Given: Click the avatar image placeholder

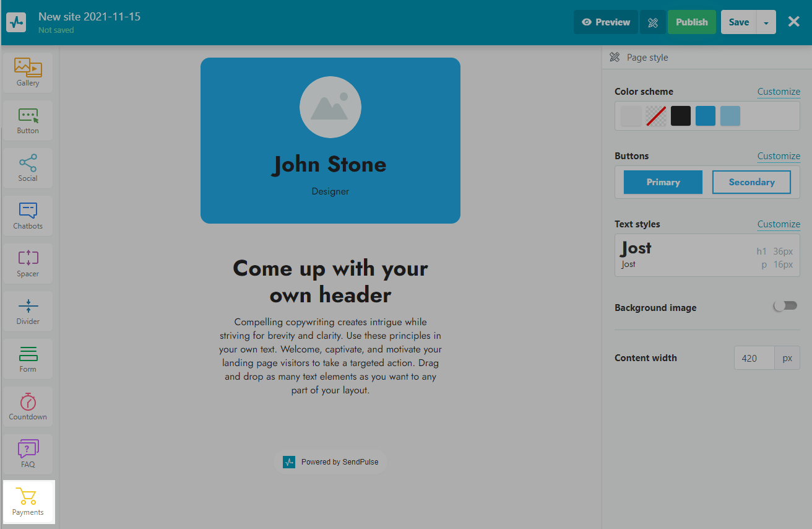Looking at the screenshot, I should [330, 108].
